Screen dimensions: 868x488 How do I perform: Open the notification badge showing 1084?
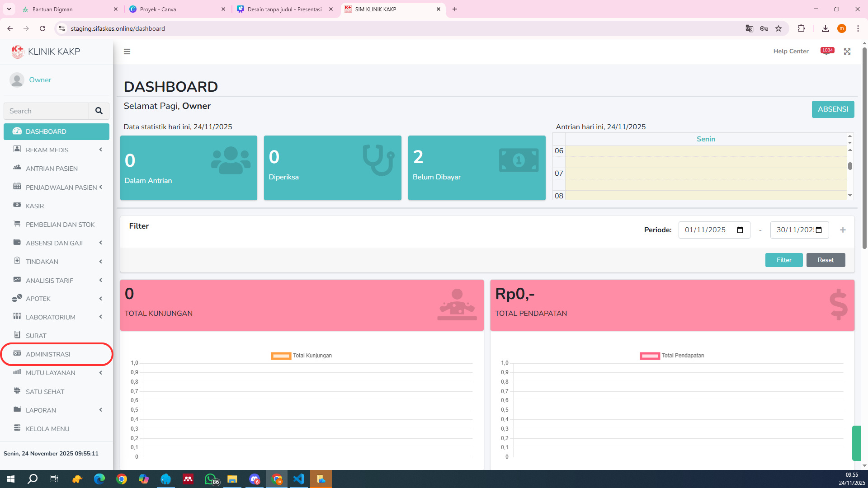827,51
